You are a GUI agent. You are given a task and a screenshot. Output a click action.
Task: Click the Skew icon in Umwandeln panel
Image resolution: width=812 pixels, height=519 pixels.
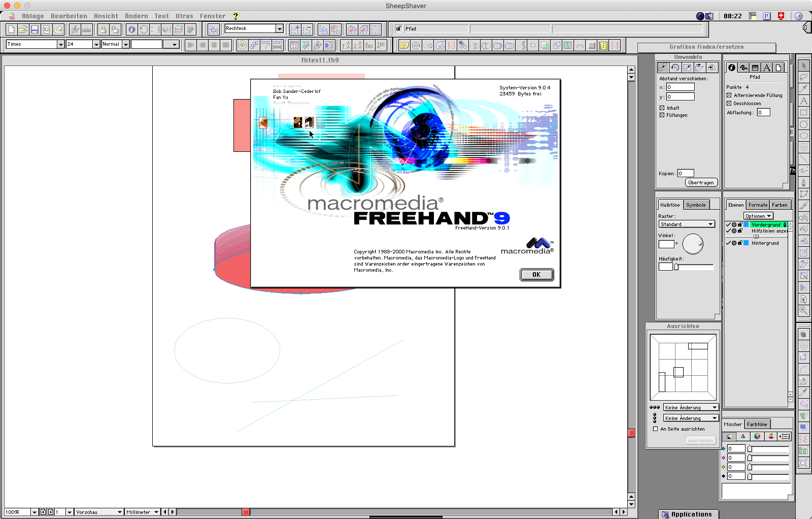[699, 68]
